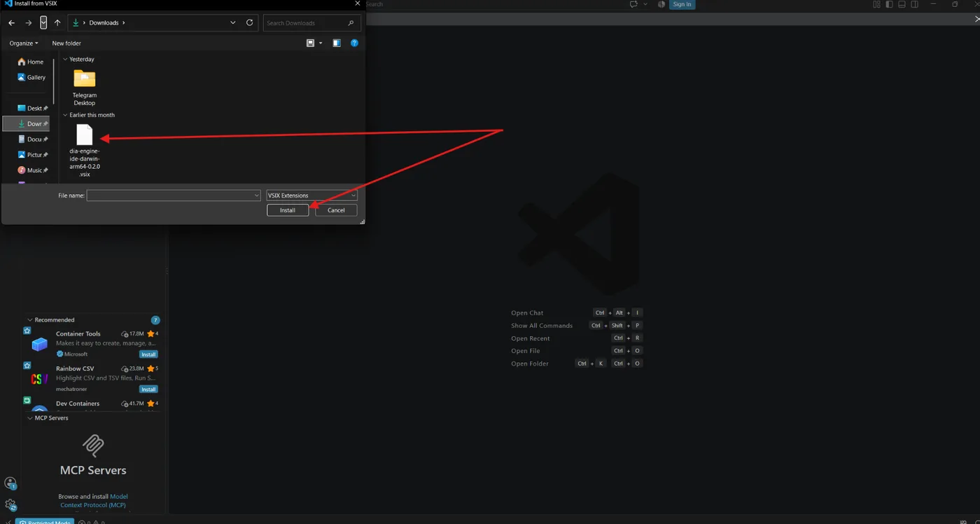Select the dia-engine-ide-darwin-arm64-0.2.0.vsix file

85,151
